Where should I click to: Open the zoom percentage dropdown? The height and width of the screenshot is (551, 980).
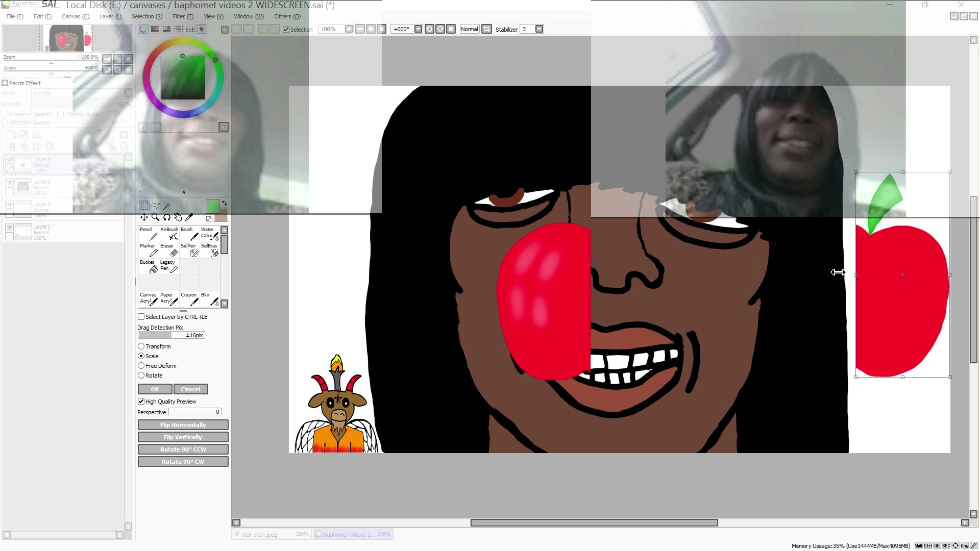pos(349,29)
